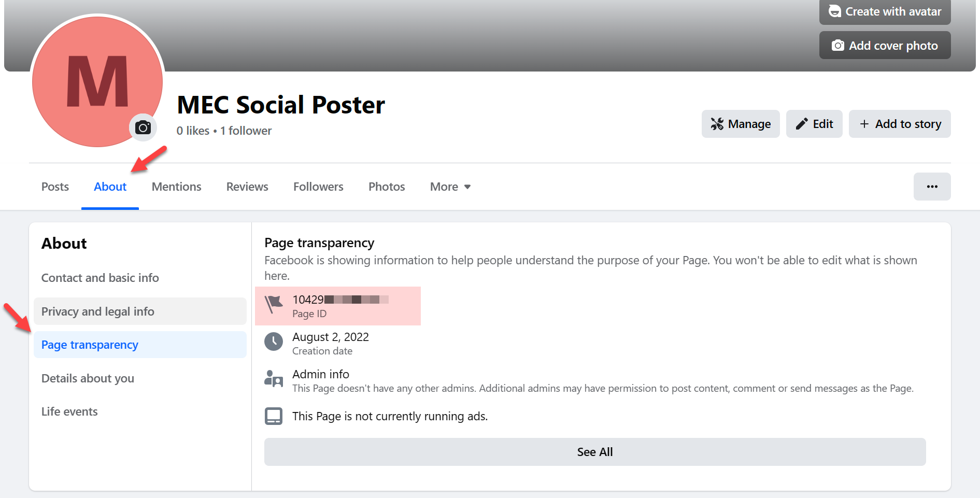Open the Mentions tab

[176, 187]
